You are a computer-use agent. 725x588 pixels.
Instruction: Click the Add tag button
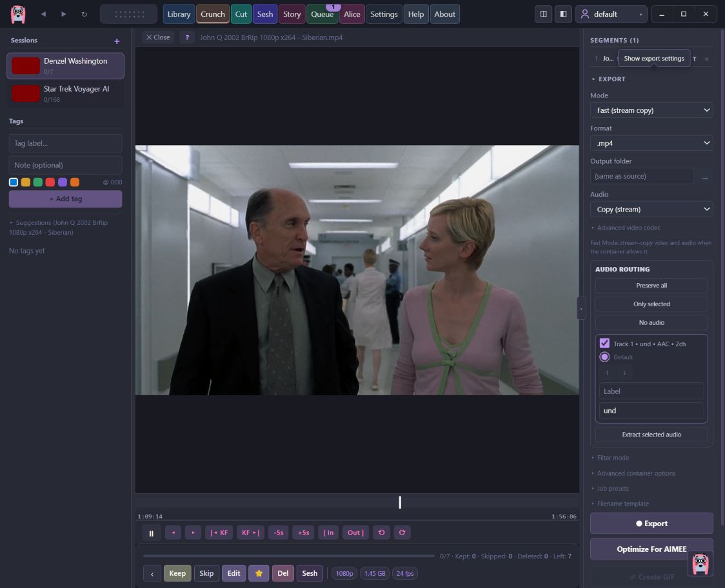pos(65,199)
